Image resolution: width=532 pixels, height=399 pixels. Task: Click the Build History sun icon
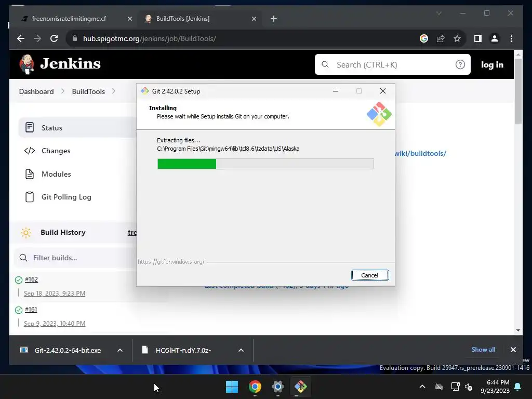coord(26,232)
